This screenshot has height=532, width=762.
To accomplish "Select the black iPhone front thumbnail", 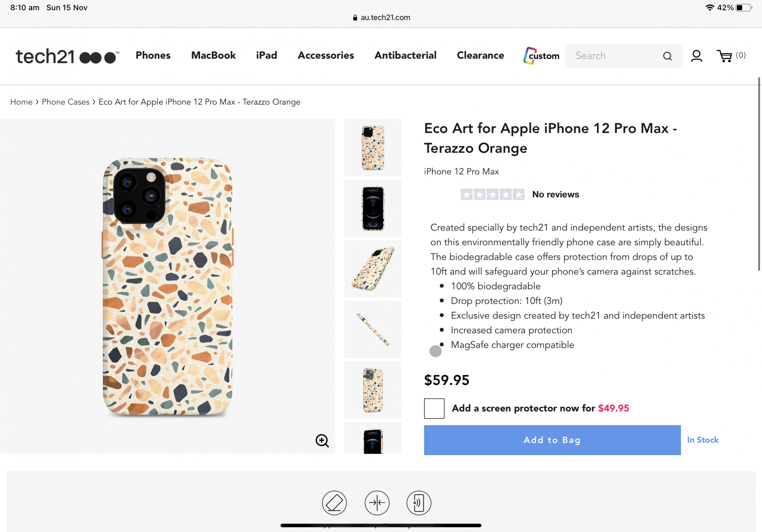I will (x=373, y=208).
